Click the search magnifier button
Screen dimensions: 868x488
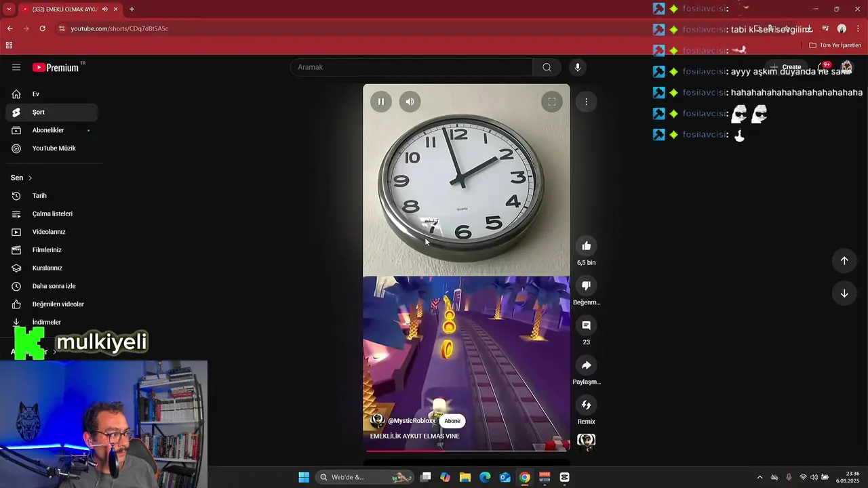pyautogui.click(x=547, y=67)
